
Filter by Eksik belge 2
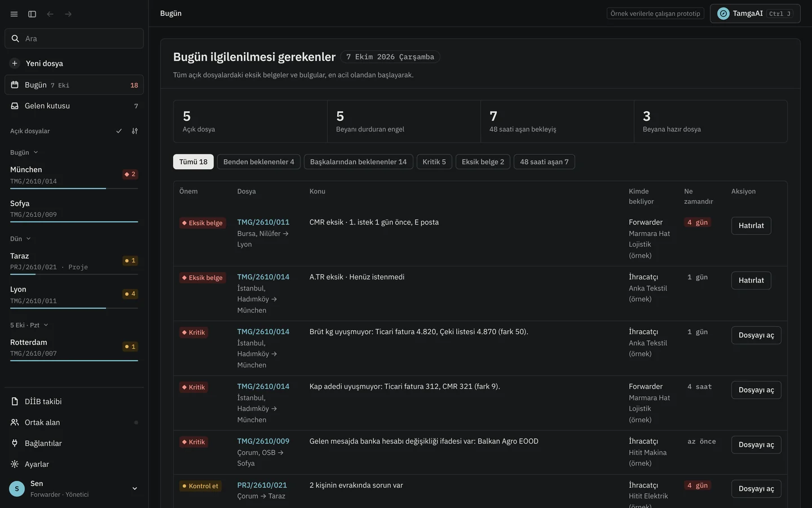click(x=483, y=162)
